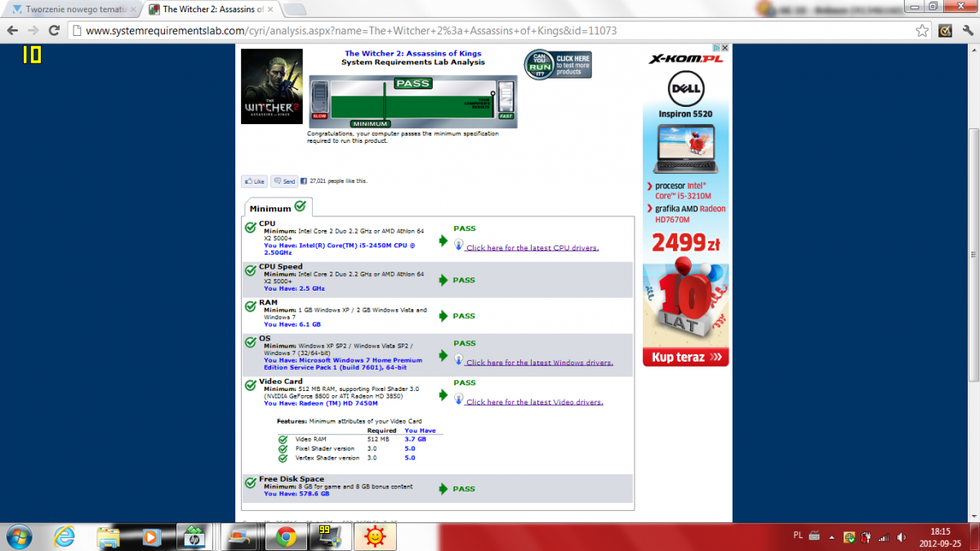980x551 pixels.
Task: Open latest CPU drivers link
Action: point(532,247)
